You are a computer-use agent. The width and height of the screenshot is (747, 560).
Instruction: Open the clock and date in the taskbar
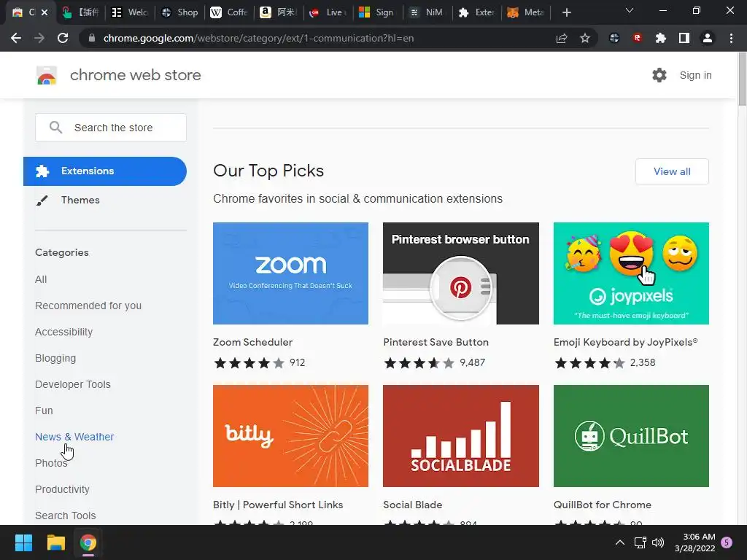[695, 542]
